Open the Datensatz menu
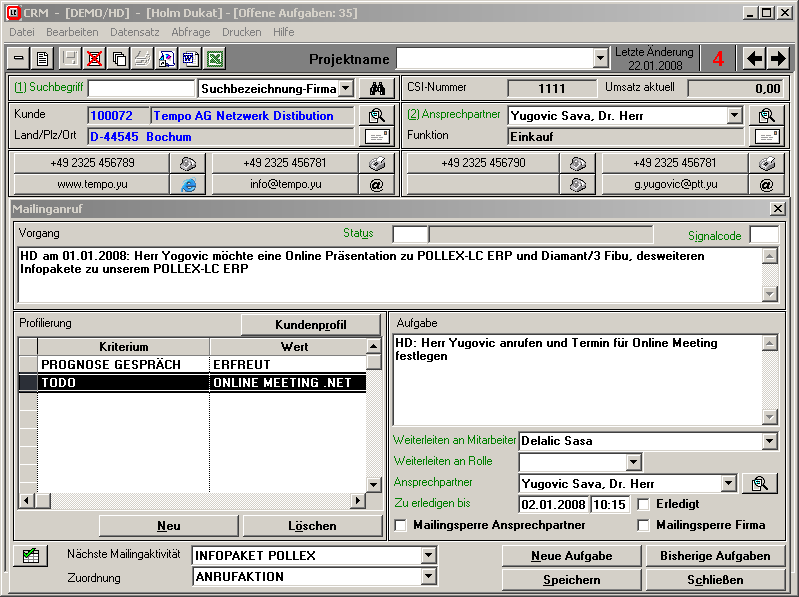This screenshot has width=799, height=597. 134,32
